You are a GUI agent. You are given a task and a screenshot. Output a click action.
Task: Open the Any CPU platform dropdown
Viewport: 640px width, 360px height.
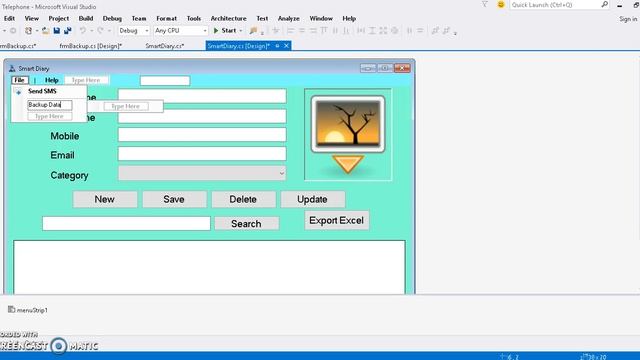tap(181, 31)
